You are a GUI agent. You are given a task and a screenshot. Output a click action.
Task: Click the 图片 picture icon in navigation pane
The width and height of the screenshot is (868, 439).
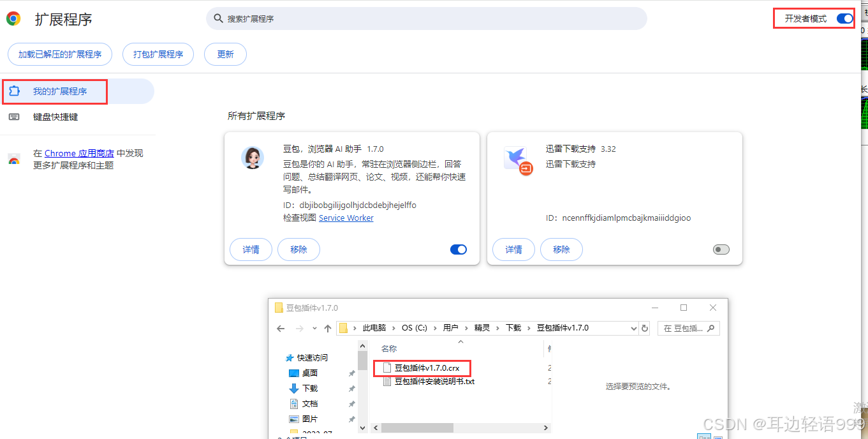(294, 419)
